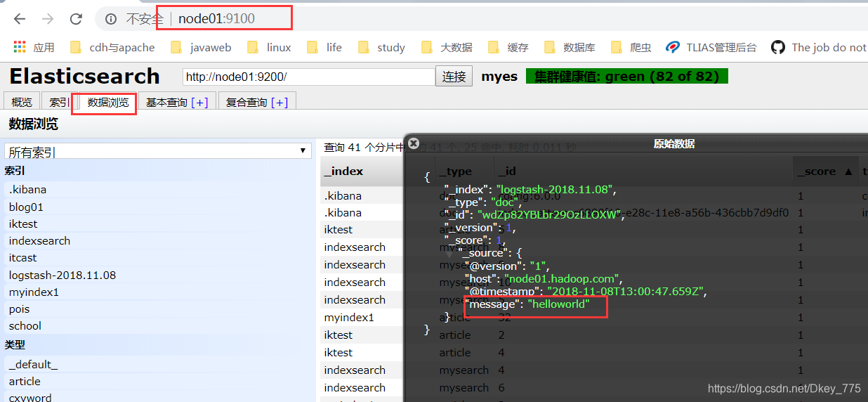Click the myindex1 cell in the results table
This screenshot has width=868, height=402.
[349, 317]
